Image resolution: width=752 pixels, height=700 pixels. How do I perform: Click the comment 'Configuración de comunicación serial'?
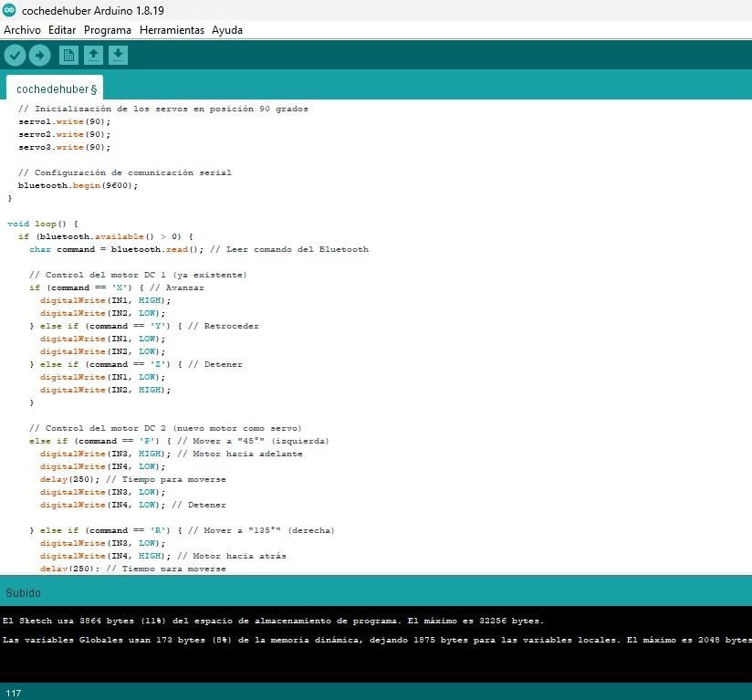click(x=125, y=172)
